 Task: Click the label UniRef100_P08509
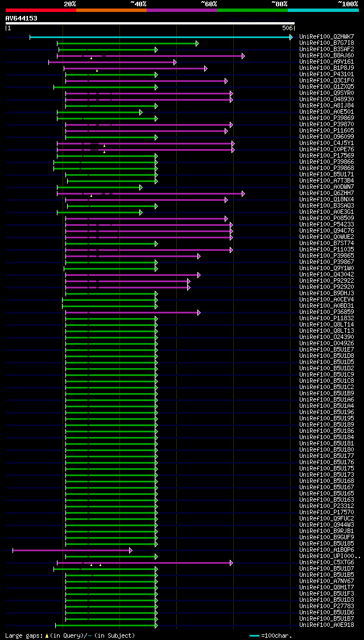click(326, 218)
